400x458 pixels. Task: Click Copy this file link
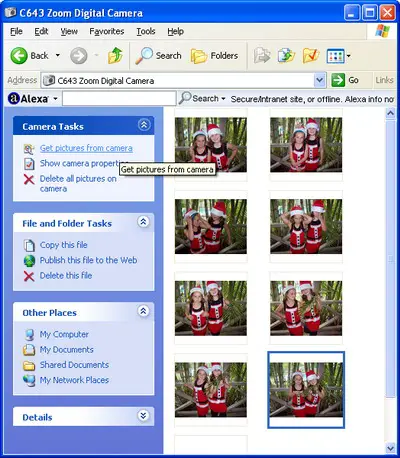click(64, 245)
